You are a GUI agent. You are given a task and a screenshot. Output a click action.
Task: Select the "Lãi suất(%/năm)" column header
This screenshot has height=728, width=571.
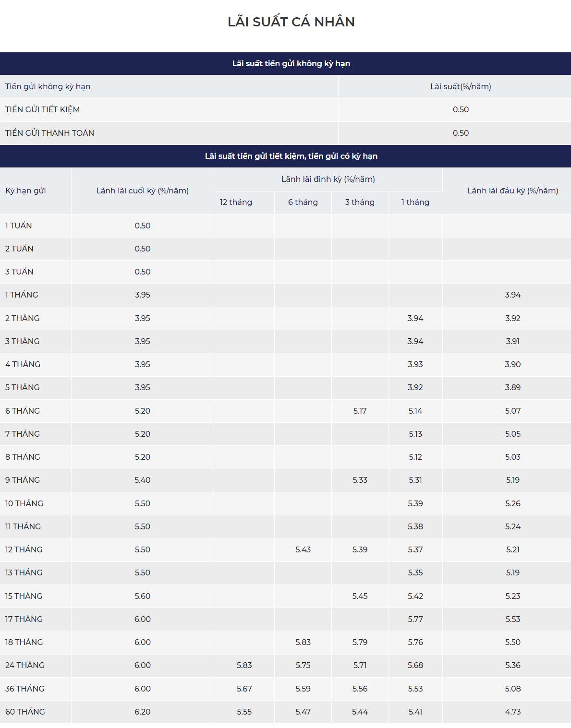click(x=460, y=86)
